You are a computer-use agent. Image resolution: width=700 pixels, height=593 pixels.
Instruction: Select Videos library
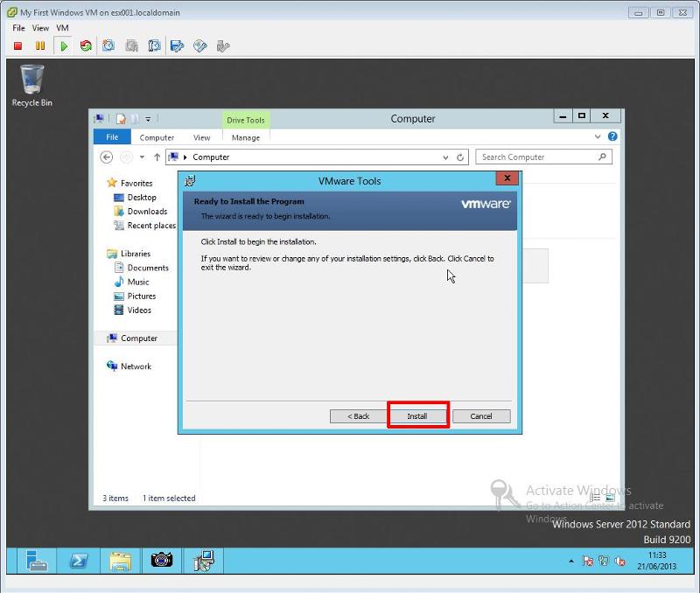click(139, 310)
